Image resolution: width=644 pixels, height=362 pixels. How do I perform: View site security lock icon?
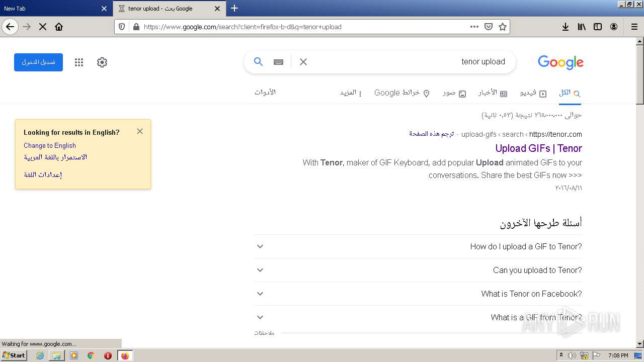135,27
